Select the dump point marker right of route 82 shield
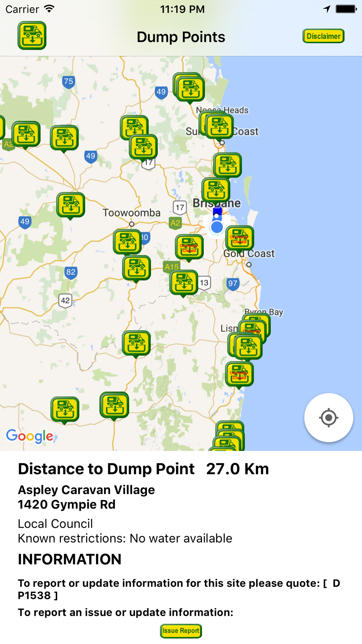This screenshot has height=644, width=362. coord(136,269)
